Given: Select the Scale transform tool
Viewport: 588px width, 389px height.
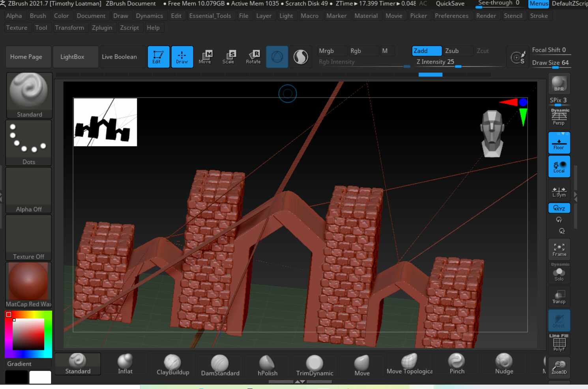Looking at the screenshot, I should [228, 56].
